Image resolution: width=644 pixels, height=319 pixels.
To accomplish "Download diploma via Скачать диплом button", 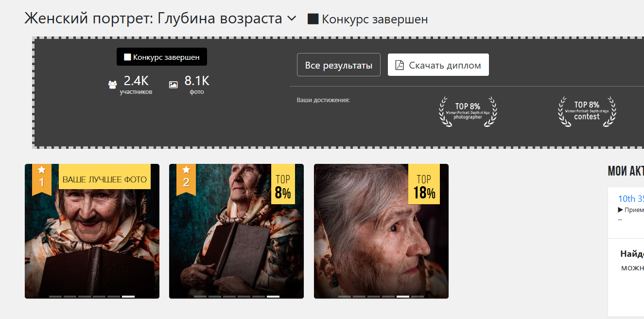I will click(x=438, y=65).
